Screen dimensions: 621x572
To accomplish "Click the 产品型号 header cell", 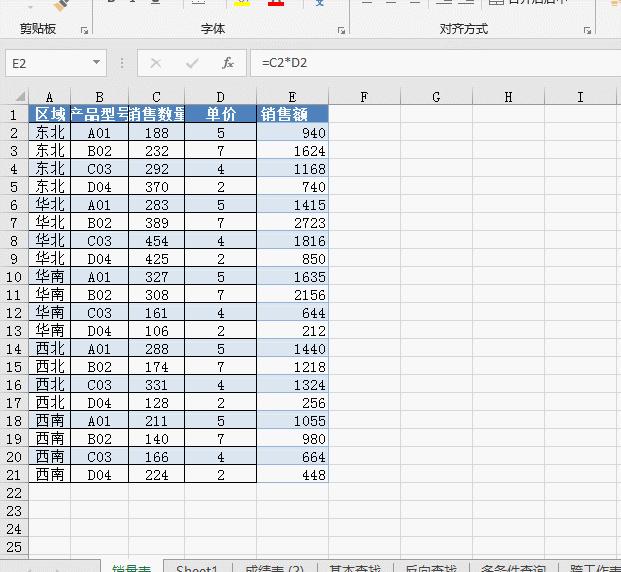I will coord(99,114).
